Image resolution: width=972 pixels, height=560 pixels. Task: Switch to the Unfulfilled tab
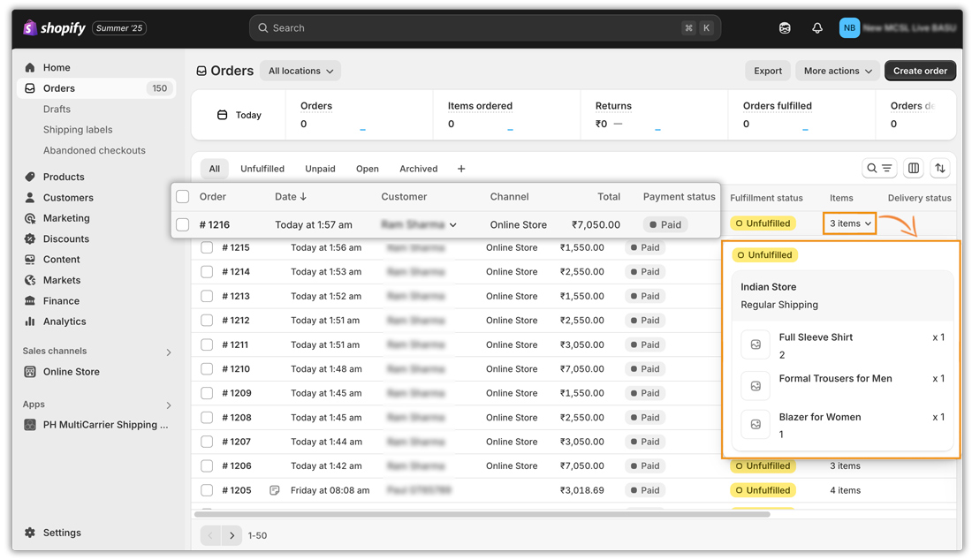pos(262,169)
